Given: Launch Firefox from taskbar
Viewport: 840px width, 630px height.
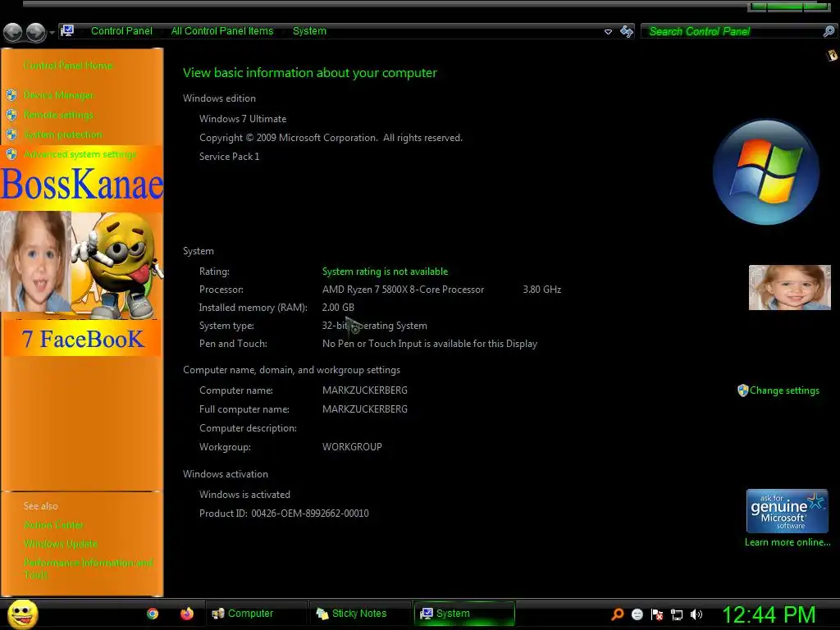Looking at the screenshot, I should (186, 614).
